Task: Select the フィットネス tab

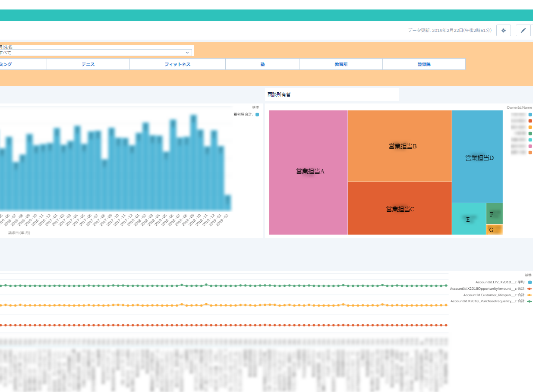Action: coord(177,64)
